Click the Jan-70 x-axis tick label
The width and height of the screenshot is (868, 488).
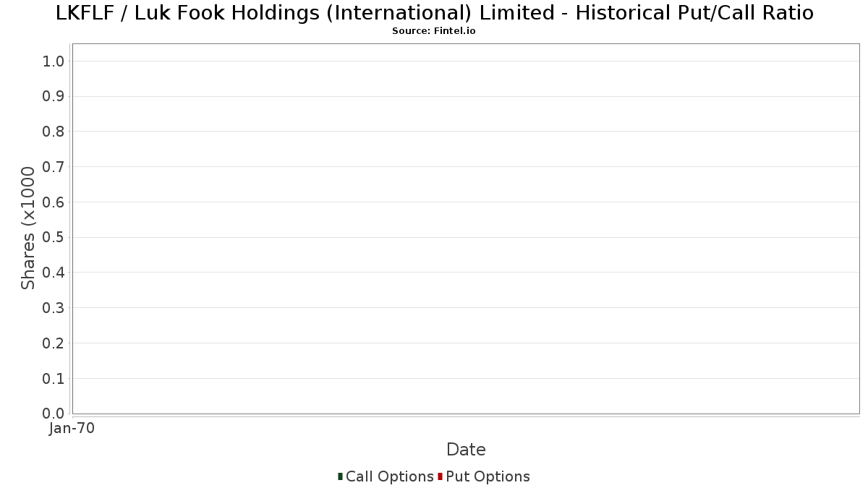pyautogui.click(x=72, y=429)
